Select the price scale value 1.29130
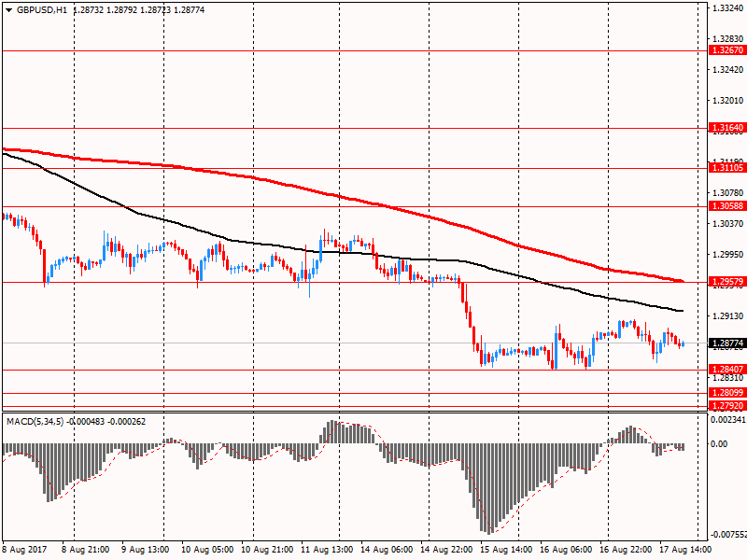Image resolution: width=747 pixels, height=560 pixels. (x=728, y=316)
